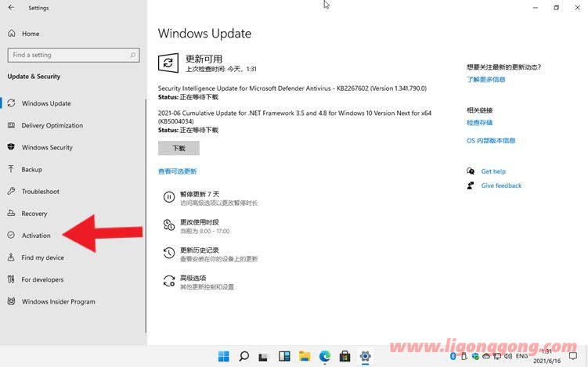Go back using Settings back arrow
The image size is (588, 367).
pyautogui.click(x=12, y=8)
